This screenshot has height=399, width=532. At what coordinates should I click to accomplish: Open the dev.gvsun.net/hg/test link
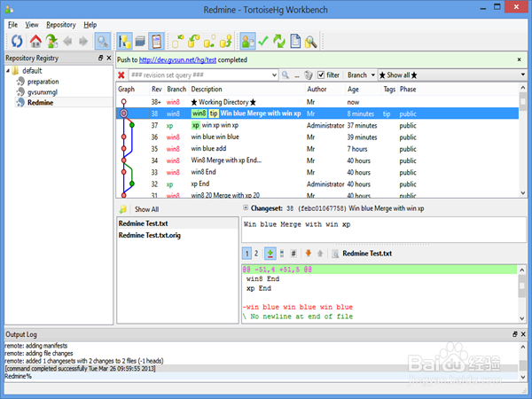177,60
